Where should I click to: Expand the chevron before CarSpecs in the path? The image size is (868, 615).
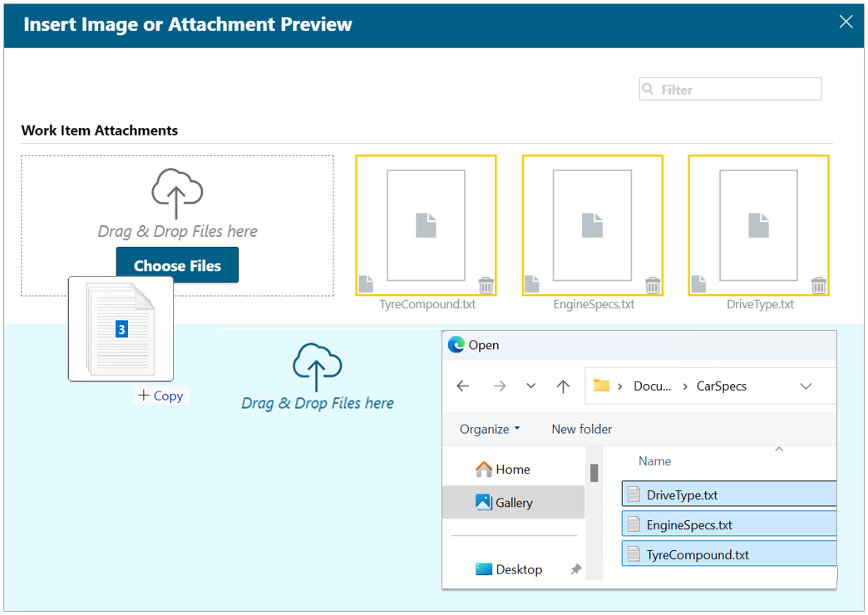pos(685,386)
